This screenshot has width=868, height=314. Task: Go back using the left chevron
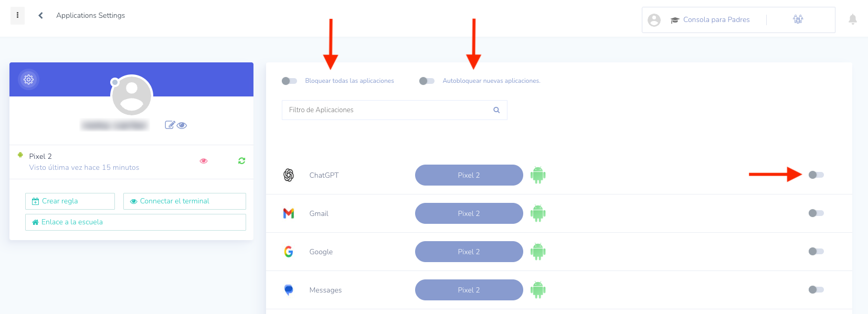tap(40, 15)
